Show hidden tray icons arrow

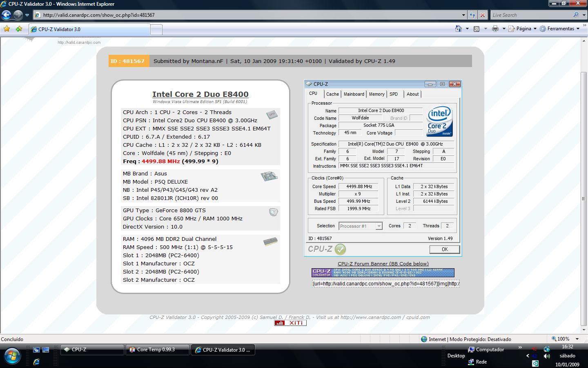coord(528,356)
